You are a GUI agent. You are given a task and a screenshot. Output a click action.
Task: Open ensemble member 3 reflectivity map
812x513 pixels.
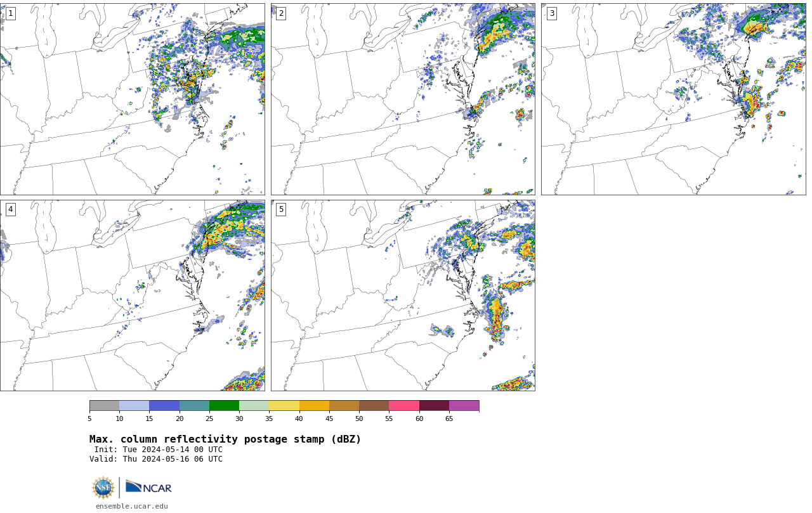[x=673, y=99]
